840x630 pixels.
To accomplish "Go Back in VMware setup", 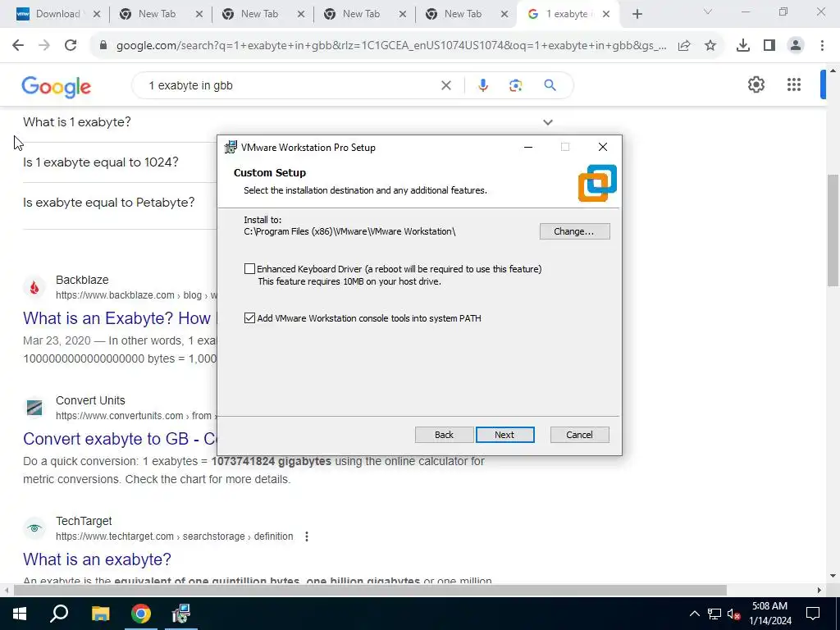I will (x=444, y=435).
